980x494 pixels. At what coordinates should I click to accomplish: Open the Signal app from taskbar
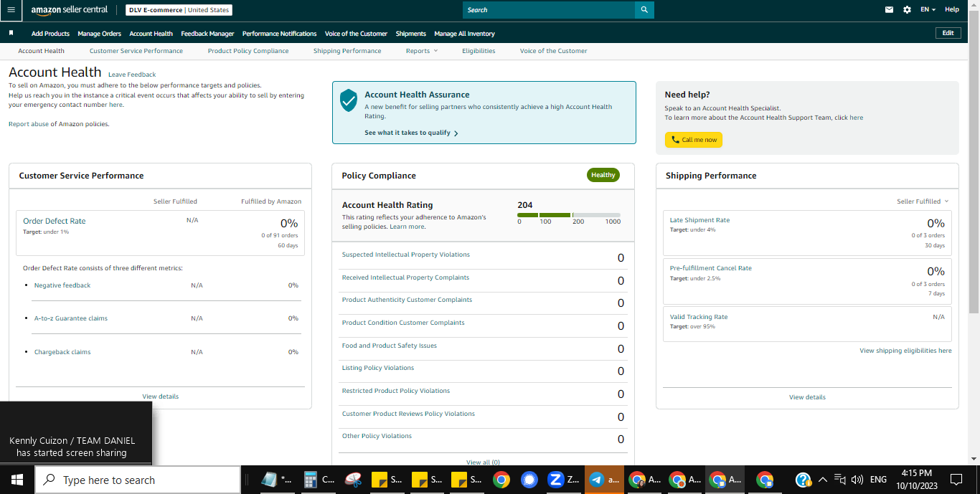529,480
